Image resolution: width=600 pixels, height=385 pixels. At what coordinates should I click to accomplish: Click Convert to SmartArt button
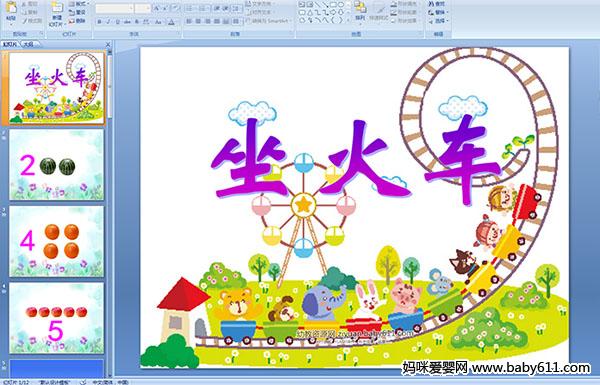tap(270, 21)
